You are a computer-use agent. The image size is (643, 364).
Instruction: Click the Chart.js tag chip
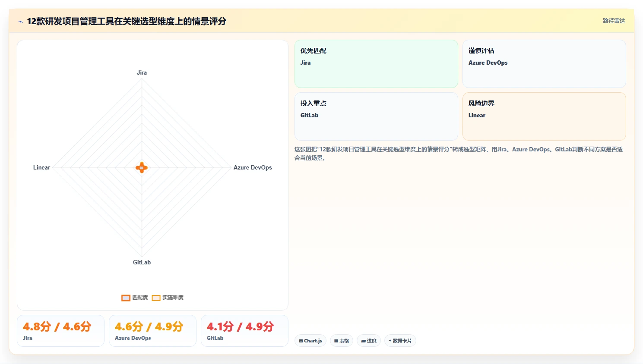click(x=310, y=341)
